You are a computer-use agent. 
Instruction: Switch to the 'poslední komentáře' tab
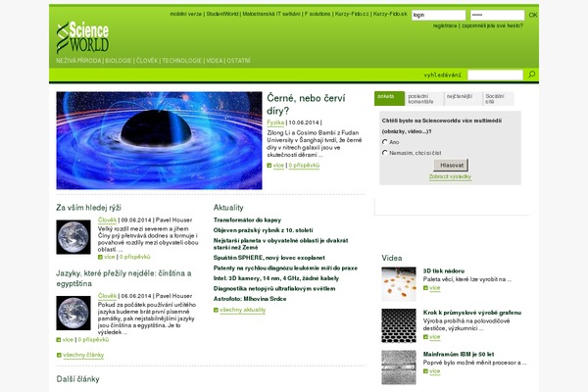[x=424, y=99]
